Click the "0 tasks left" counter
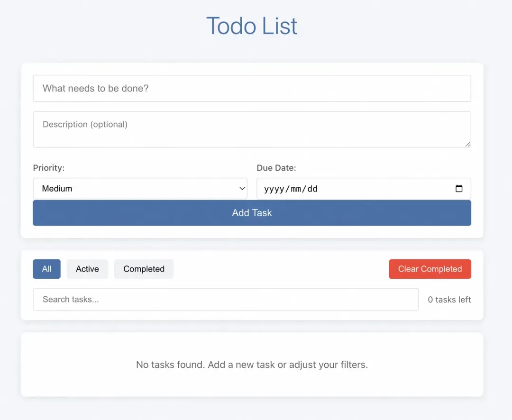Screen dimensions: 512x420 [449, 300]
